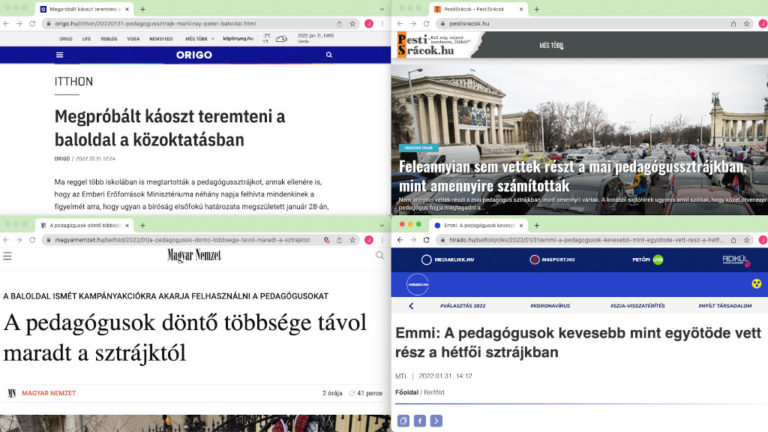Open new tab in Magyar Nemzet window
This screenshot has width=768, height=432.
click(143, 225)
